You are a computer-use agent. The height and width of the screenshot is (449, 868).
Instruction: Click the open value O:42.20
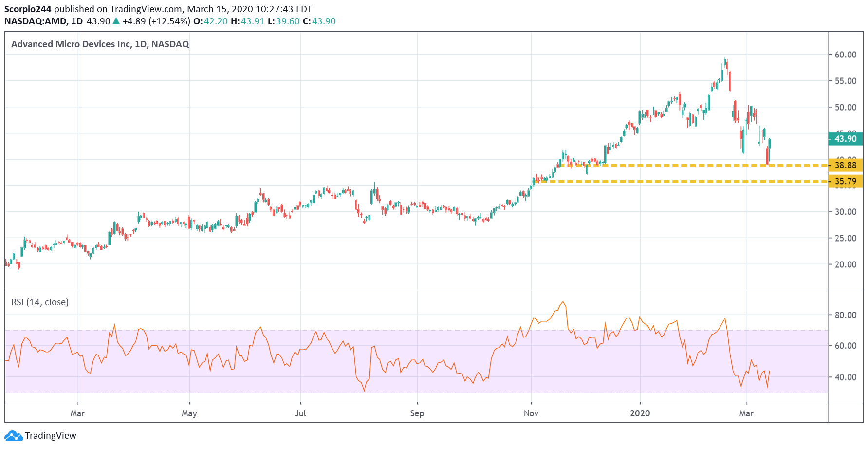[210, 21]
